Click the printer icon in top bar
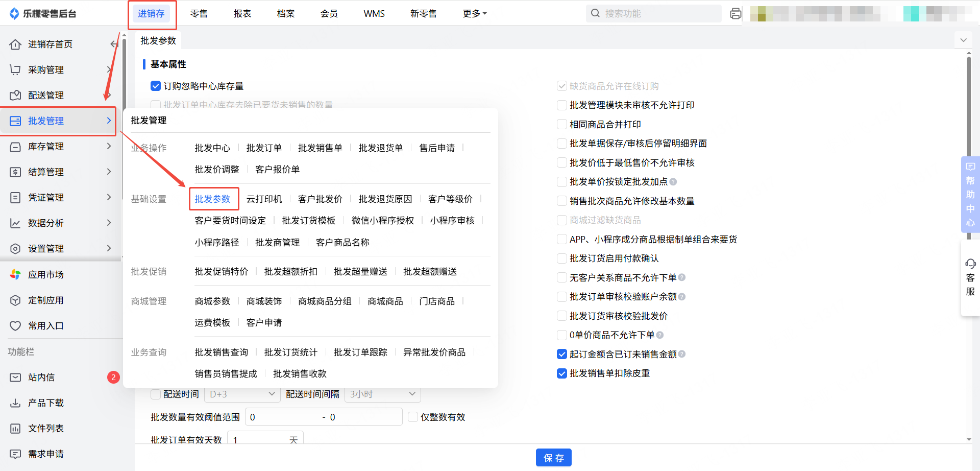 pyautogui.click(x=735, y=14)
